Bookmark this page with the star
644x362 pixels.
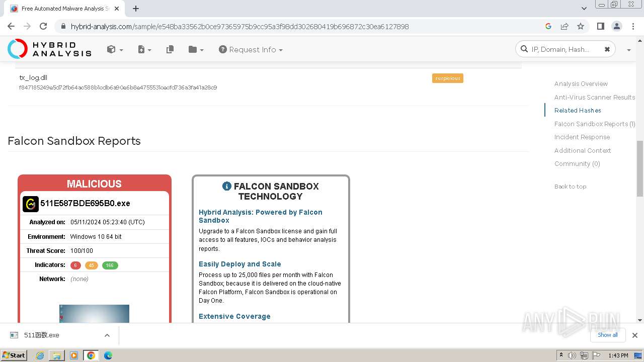(581, 26)
